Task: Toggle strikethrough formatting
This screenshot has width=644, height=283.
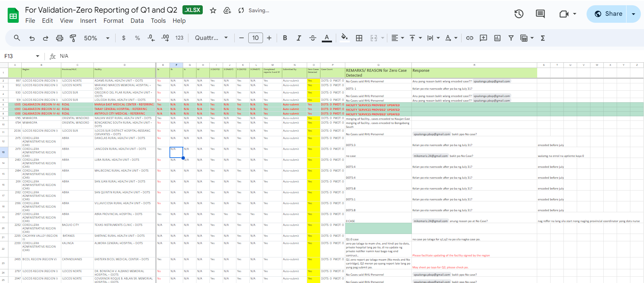Action: [x=313, y=38]
